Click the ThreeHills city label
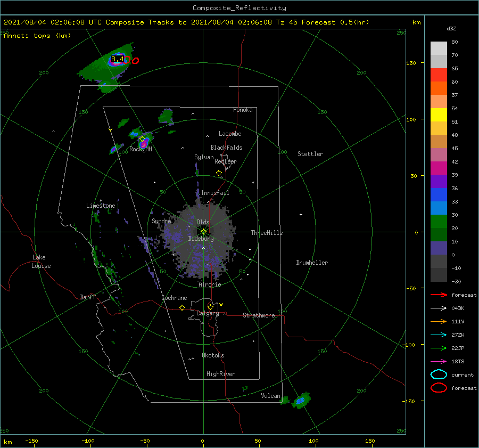 [267, 233]
